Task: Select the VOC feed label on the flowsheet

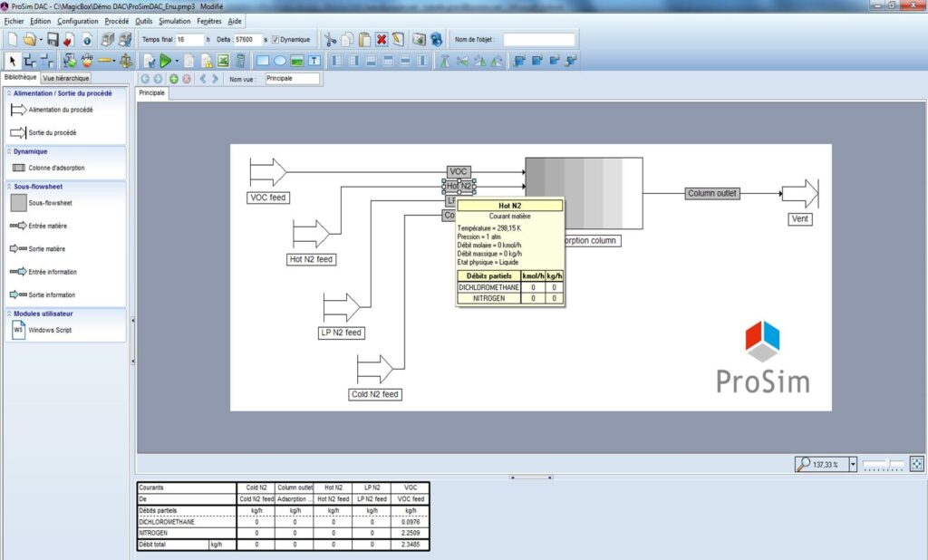Action: coord(268,198)
